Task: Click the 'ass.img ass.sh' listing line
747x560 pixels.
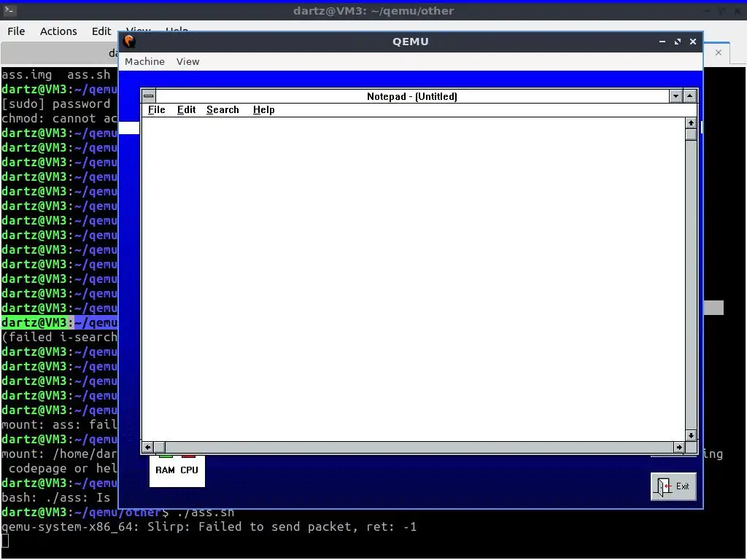Action: coord(55,75)
